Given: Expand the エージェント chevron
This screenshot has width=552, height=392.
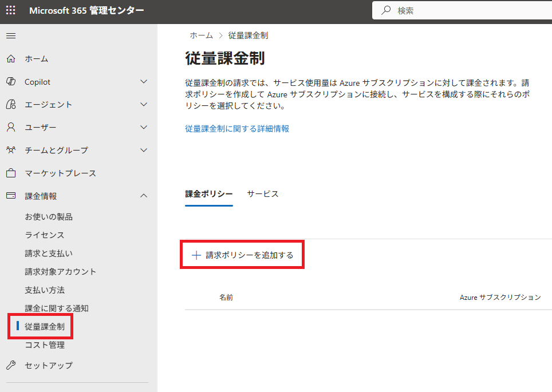Looking at the screenshot, I should click(x=144, y=105).
